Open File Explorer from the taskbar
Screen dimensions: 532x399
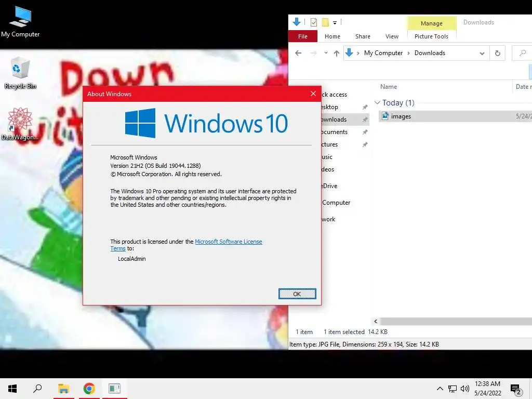[x=63, y=389]
